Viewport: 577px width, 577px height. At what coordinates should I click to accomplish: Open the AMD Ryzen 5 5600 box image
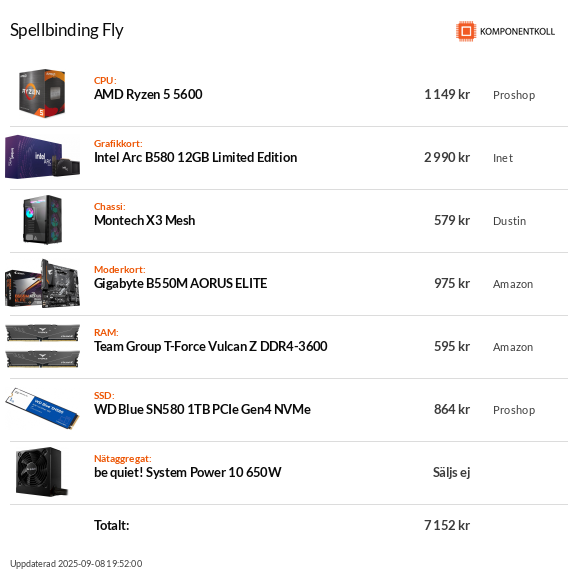(42, 93)
